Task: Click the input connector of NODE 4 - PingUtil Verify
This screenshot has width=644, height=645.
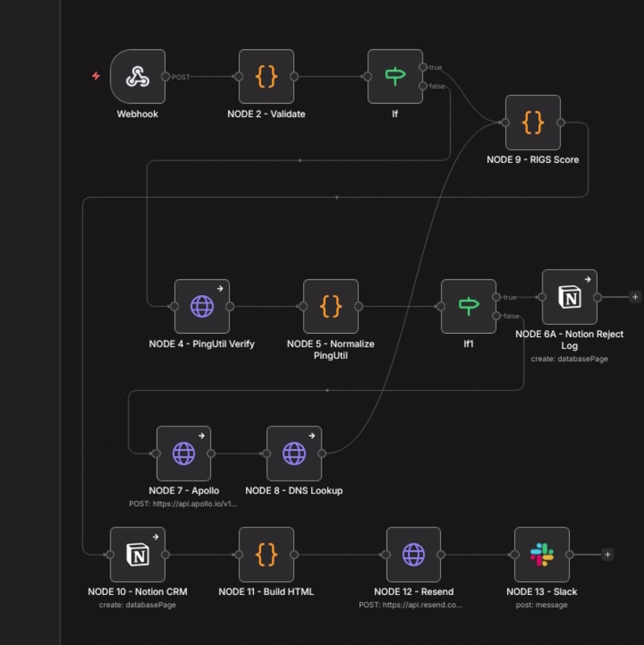Action: click(x=174, y=306)
